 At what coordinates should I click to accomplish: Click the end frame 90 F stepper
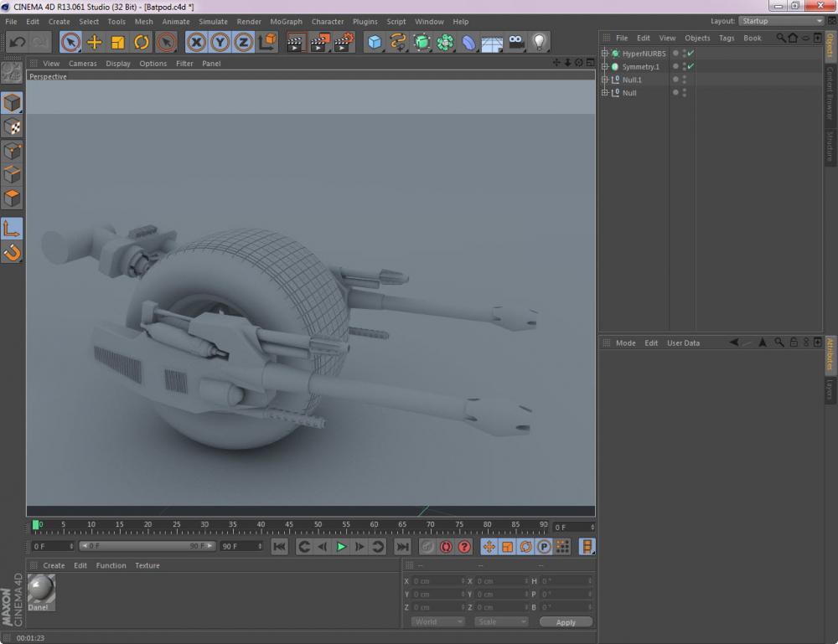pos(261,546)
